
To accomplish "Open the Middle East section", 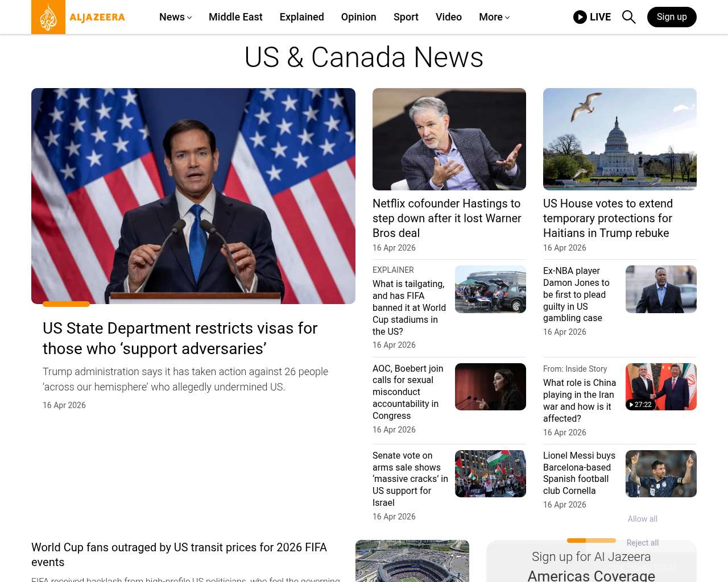I will tap(235, 17).
